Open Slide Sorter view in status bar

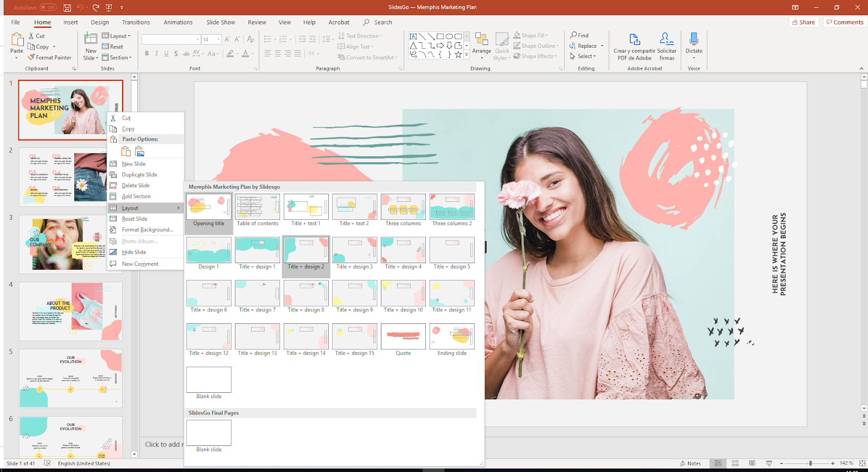point(735,463)
